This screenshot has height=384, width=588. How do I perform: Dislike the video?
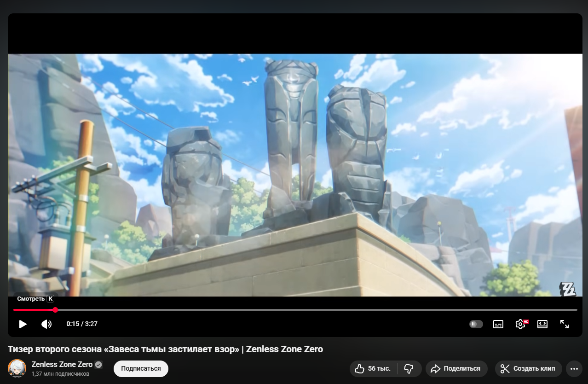click(x=409, y=369)
